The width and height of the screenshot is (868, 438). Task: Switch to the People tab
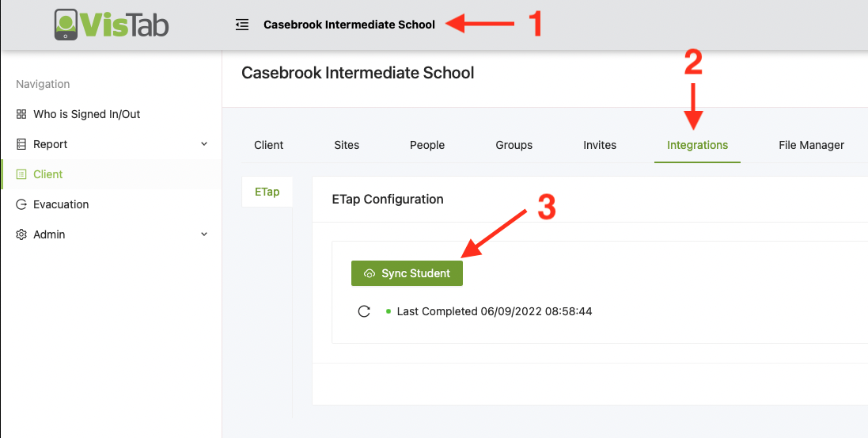[x=427, y=145]
